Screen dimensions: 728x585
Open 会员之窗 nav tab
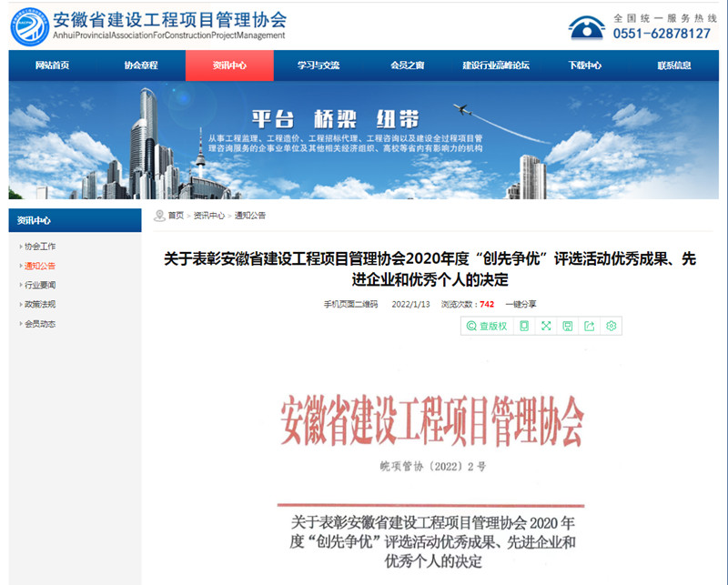pyautogui.click(x=407, y=66)
